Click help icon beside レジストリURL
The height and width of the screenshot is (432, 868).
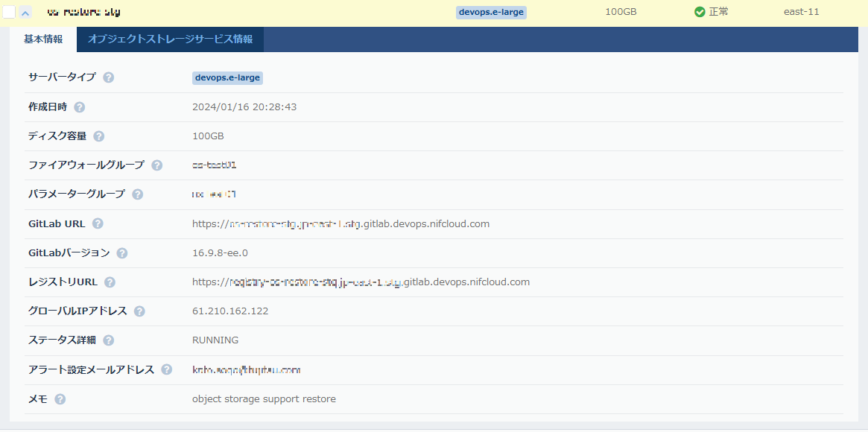pyautogui.click(x=110, y=282)
